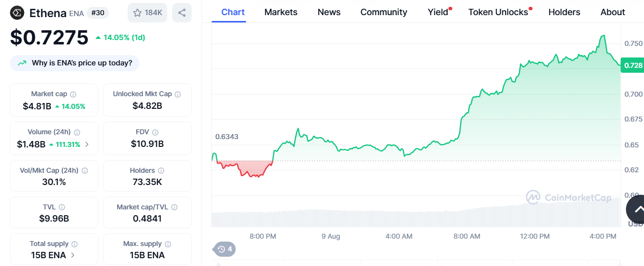Click the Max. supply 15B ENA value
The width and height of the screenshot is (644, 266).
[x=147, y=255]
